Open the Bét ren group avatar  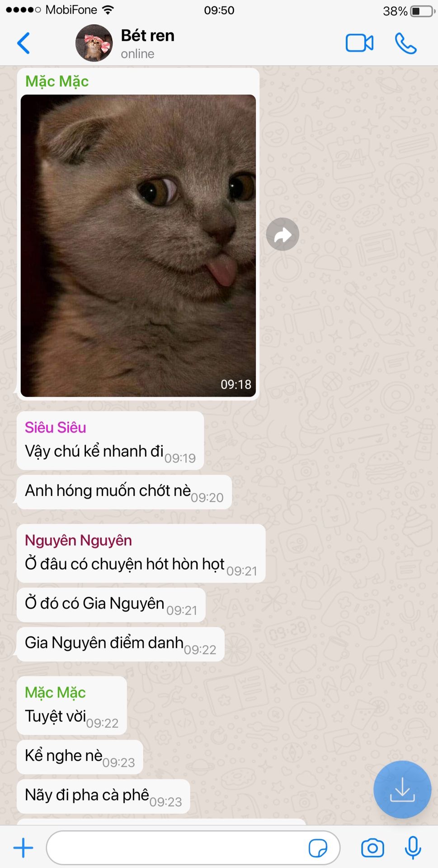(94, 43)
